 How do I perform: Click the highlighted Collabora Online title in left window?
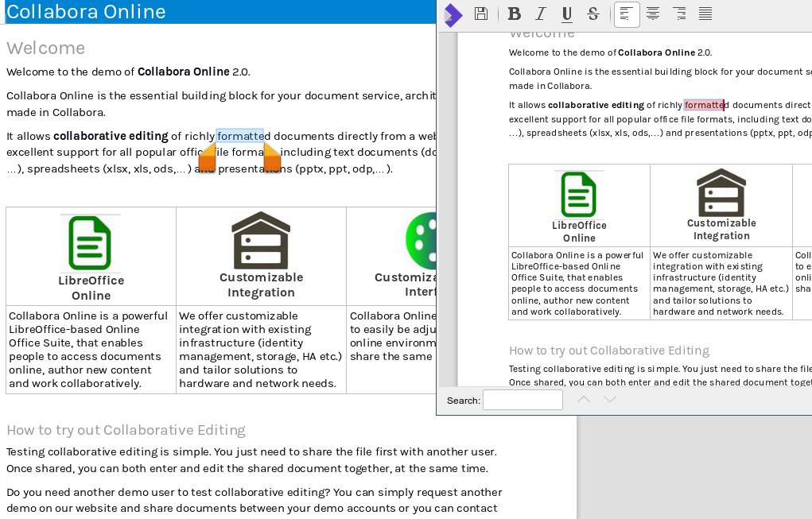coord(86,11)
